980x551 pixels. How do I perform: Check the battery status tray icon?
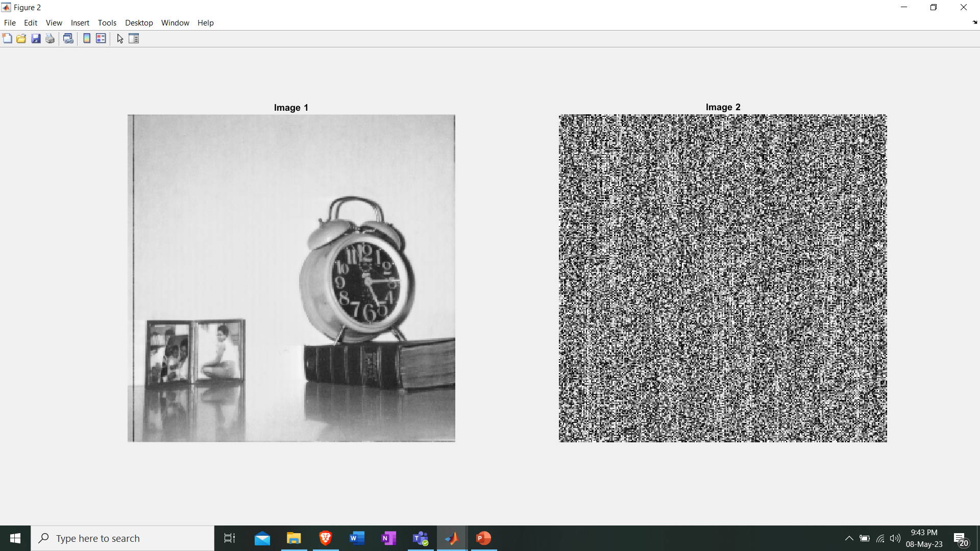click(865, 538)
